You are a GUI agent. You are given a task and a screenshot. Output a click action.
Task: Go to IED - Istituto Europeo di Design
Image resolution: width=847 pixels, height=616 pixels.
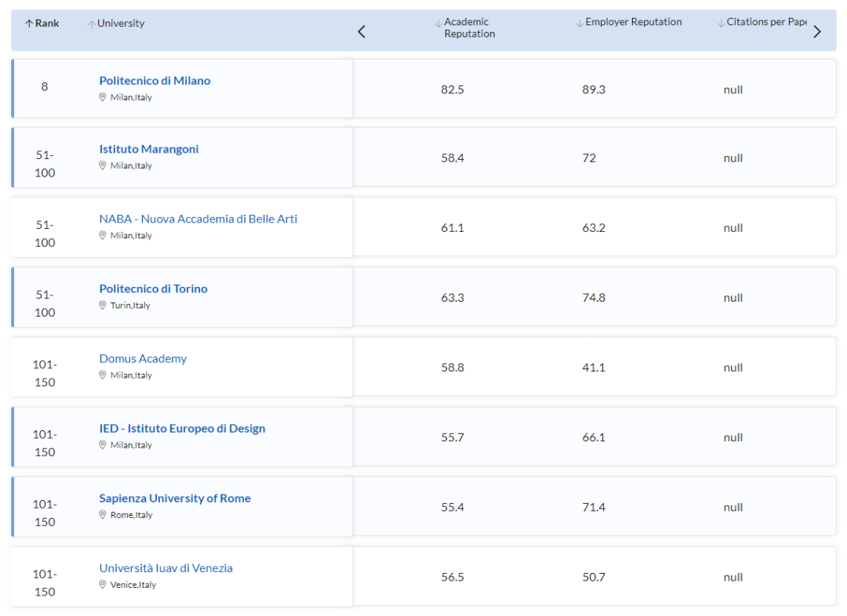pos(182,429)
